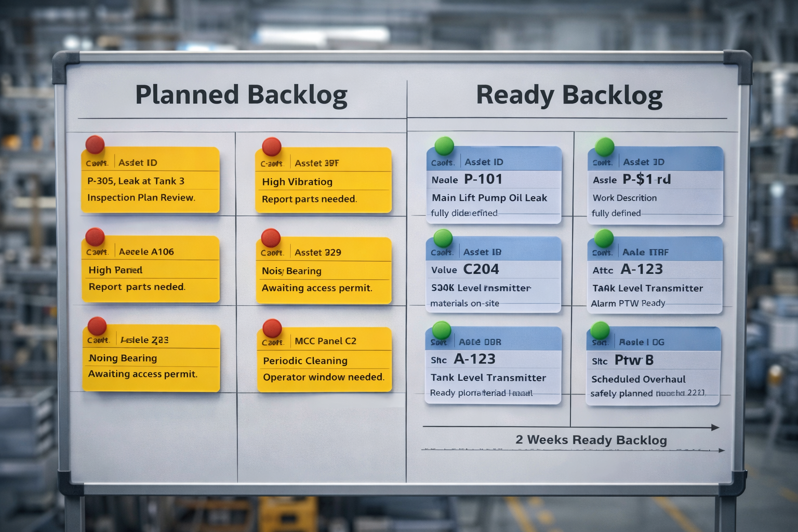Select the 'P-101' asset value

[x=483, y=179]
